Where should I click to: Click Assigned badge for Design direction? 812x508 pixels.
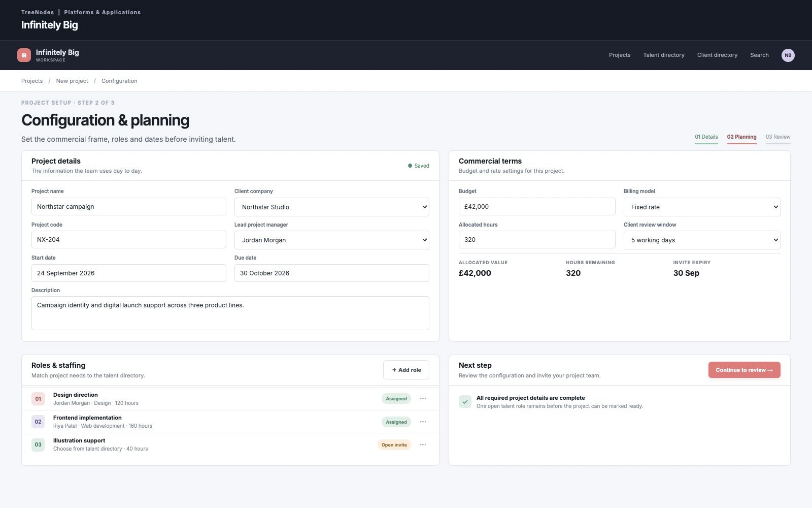396,399
